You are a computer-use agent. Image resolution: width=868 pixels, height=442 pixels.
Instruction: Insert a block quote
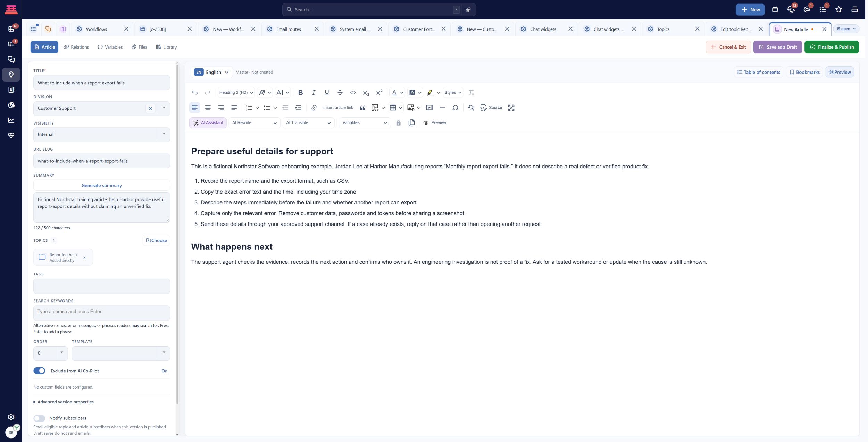(x=362, y=108)
